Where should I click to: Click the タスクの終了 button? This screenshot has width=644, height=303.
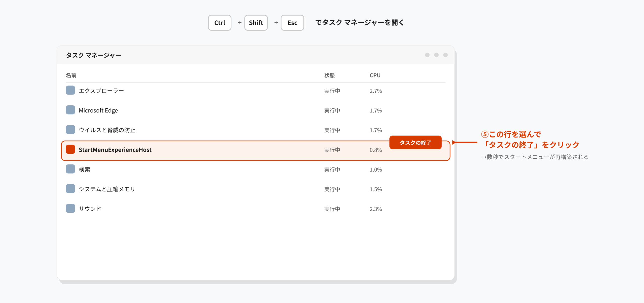(415, 143)
